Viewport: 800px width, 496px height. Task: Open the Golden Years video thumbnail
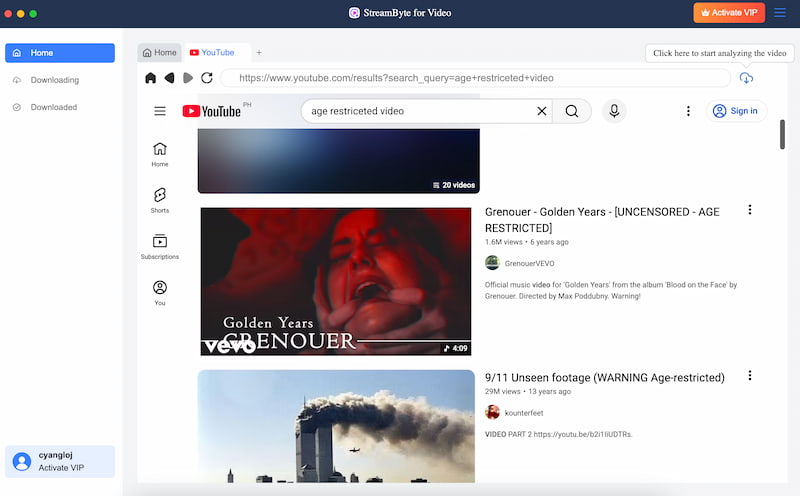coord(336,281)
